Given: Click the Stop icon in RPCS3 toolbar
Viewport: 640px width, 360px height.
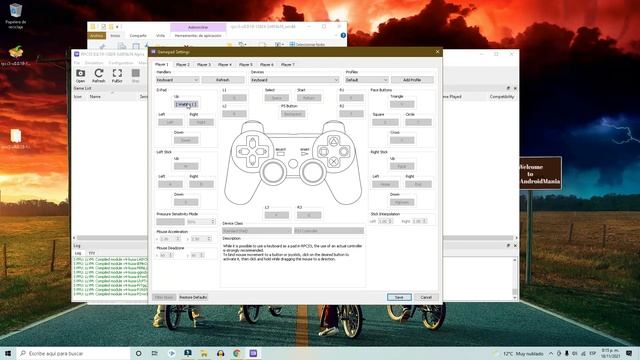Looking at the screenshot, I should coord(136,76).
